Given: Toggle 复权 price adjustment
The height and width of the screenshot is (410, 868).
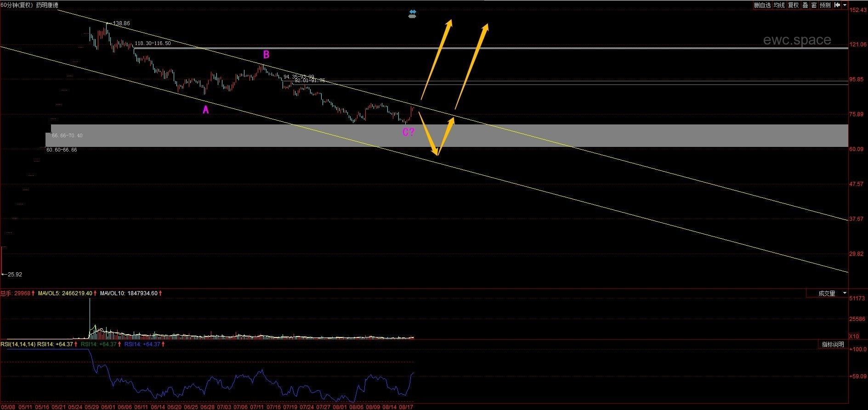Looking at the screenshot, I should tap(794, 5).
